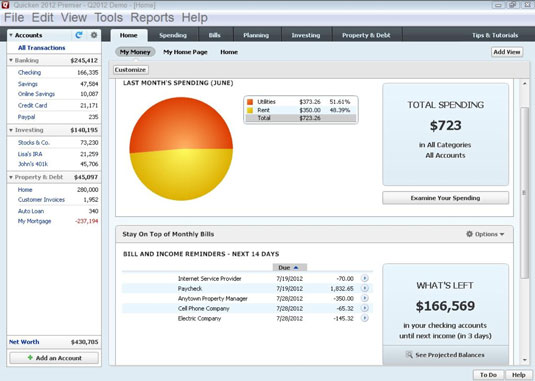Open the Auto Loan account
Screen dimensions: 535x381
pos(31,211)
